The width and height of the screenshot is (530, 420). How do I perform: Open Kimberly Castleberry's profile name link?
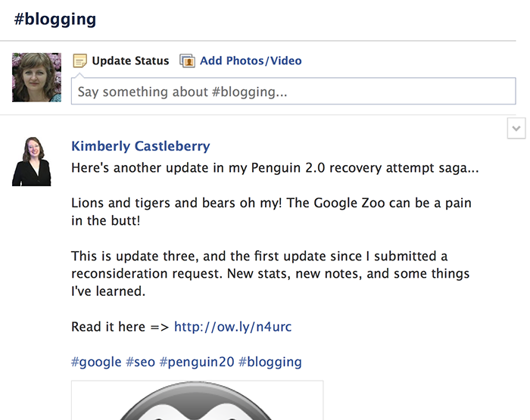(140, 146)
